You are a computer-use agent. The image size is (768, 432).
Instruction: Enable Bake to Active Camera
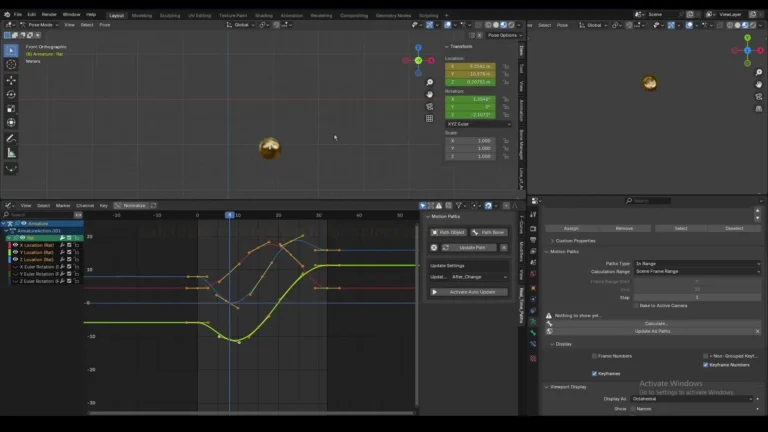pos(636,306)
